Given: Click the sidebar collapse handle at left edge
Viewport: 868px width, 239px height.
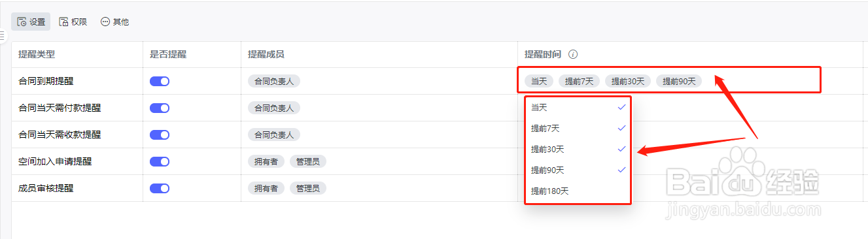Looking at the screenshot, I should [3, 37].
